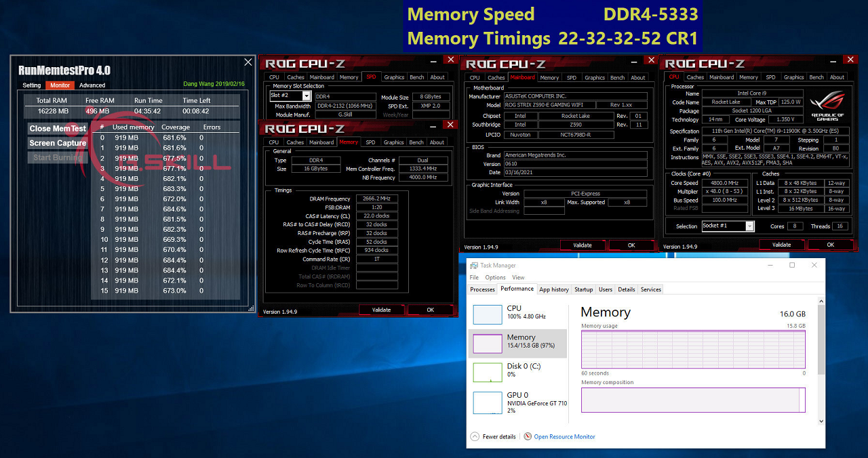Viewport: 868px width, 458px height.
Task: Click the CAS# Latency value 22.0 clocks
Action: tap(376, 216)
